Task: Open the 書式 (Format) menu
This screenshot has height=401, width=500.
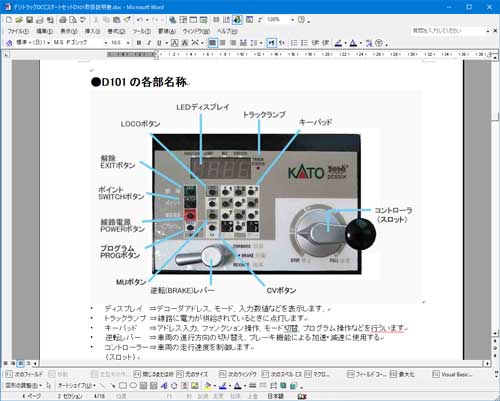Action: click(116, 31)
